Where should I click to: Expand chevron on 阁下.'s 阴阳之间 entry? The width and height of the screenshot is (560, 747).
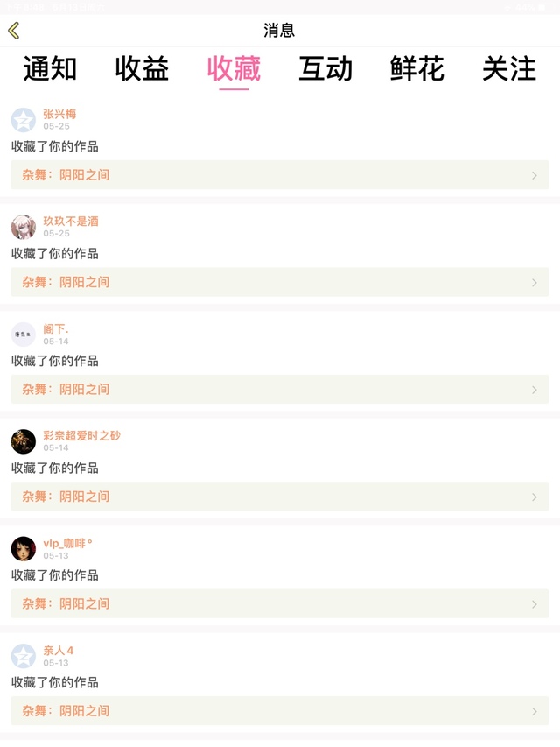point(535,390)
